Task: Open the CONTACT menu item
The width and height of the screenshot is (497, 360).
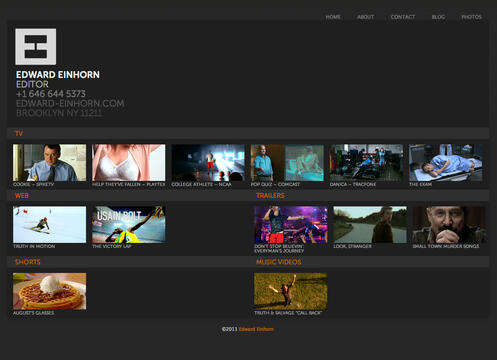Action: (x=403, y=17)
